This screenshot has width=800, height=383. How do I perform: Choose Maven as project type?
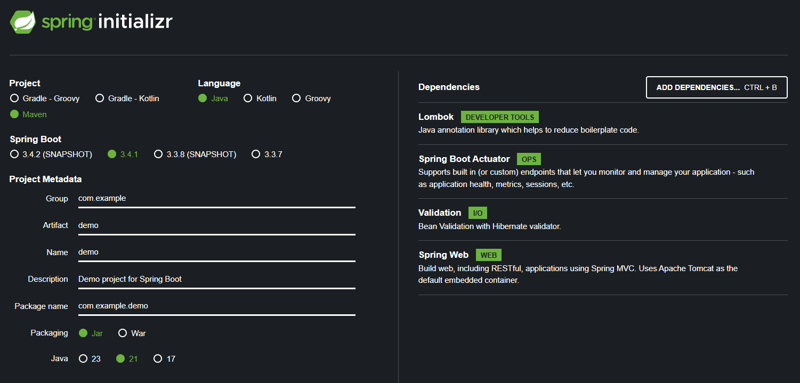coord(29,114)
